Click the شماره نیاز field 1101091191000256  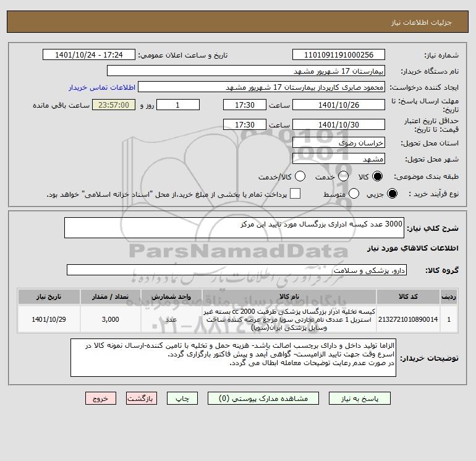point(339,54)
